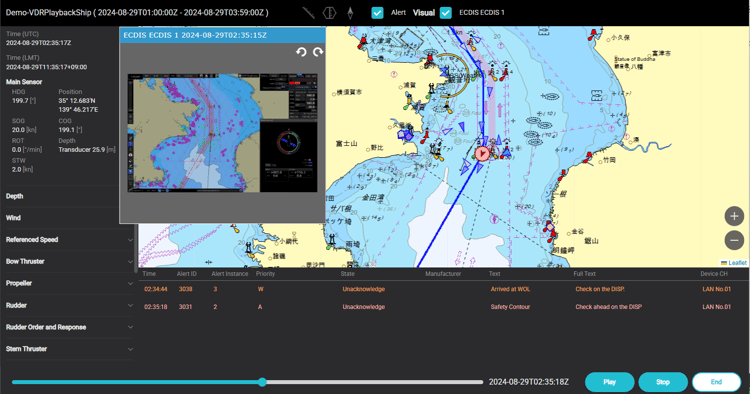Click 'Check ahead on the DISP' full text
Viewport: 750px width, 394px height.
608,307
